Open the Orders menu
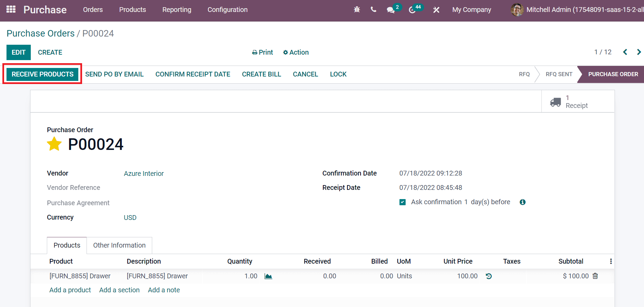Screen dimensions: 644x307 [x=93, y=10]
